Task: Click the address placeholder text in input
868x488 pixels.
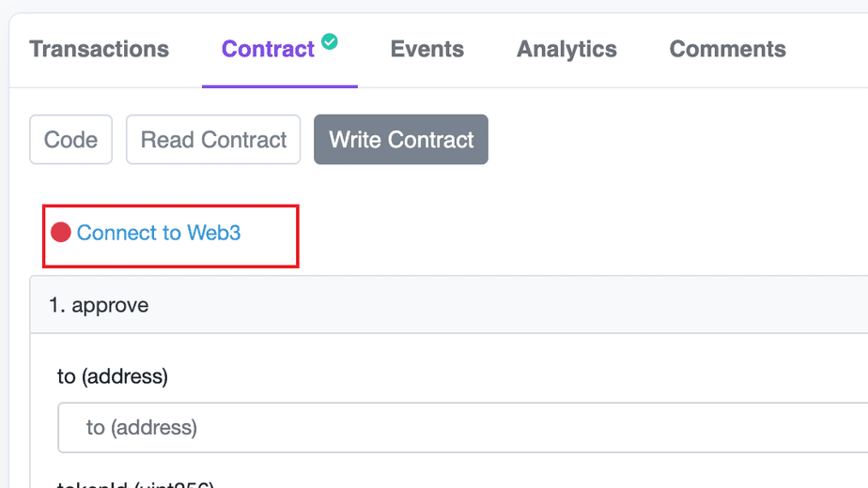Action: 142,428
